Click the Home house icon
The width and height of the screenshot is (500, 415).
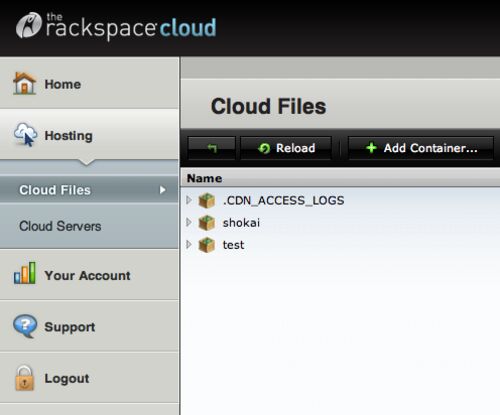[x=24, y=83]
